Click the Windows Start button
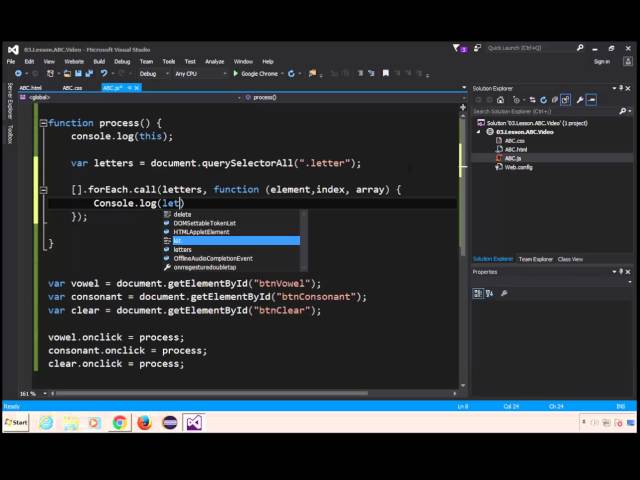The image size is (640, 480). [x=16, y=422]
